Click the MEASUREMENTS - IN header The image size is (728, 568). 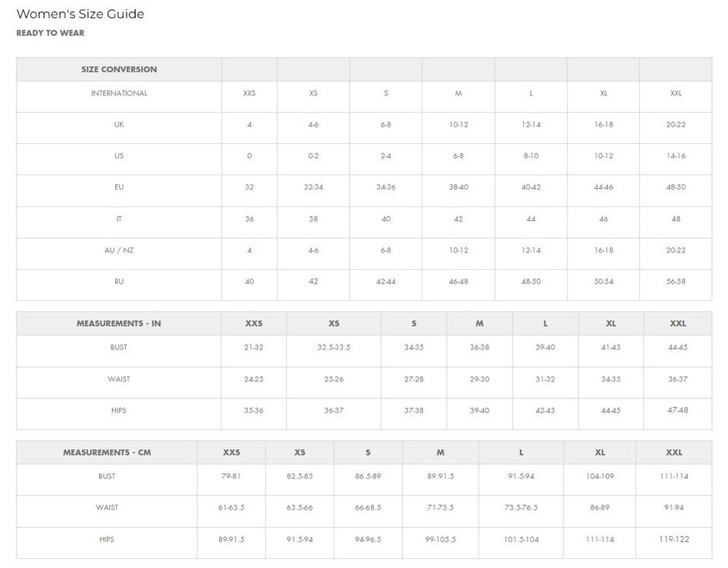(x=119, y=323)
